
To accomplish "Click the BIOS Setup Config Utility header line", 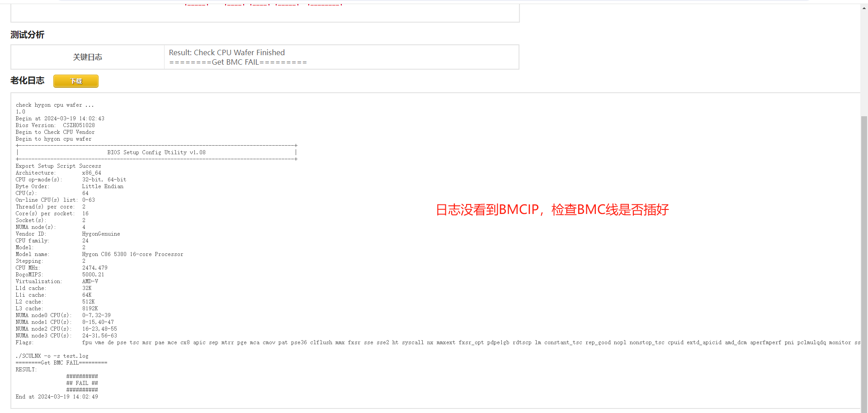I will tap(156, 152).
